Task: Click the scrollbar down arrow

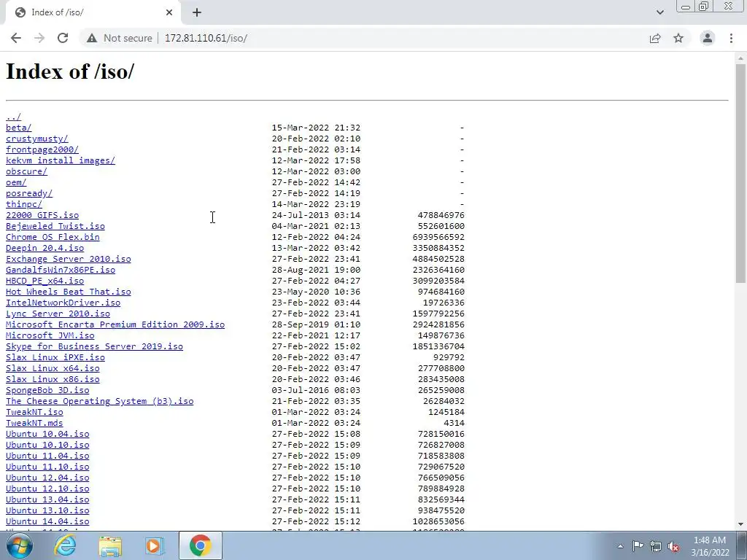Action: 741,524
